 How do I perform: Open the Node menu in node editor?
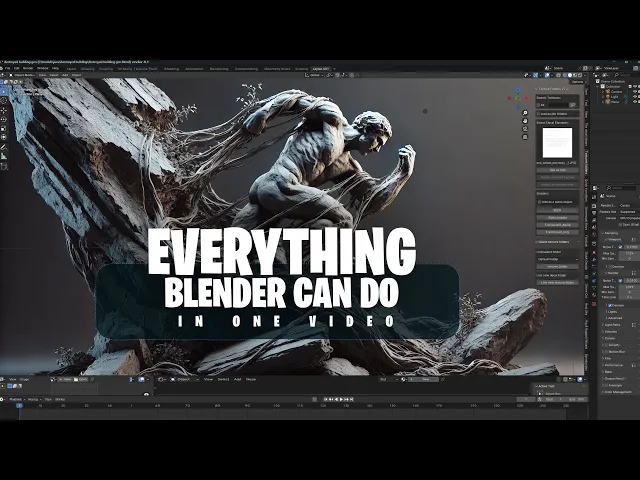[251, 379]
